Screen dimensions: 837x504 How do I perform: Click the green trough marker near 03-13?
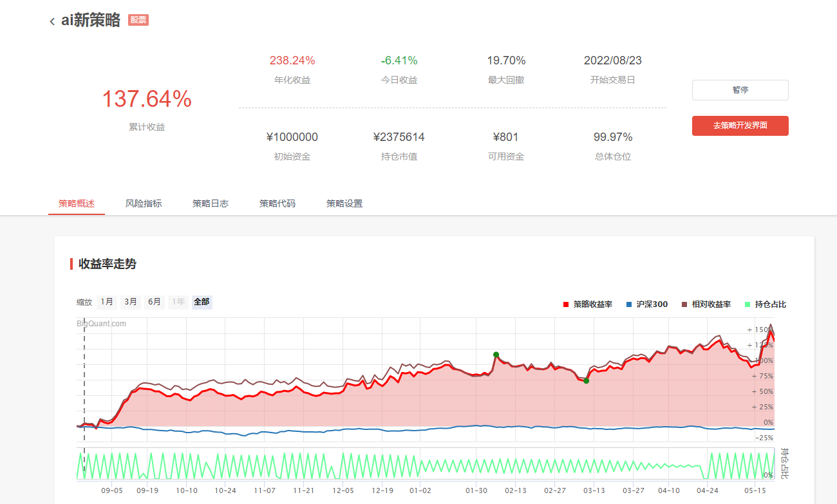[x=586, y=381]
